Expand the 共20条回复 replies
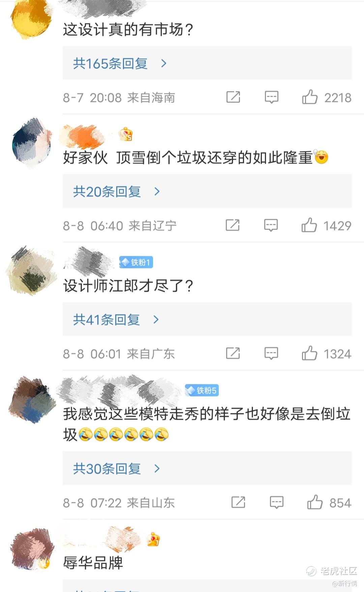Image resolution: width=364 pixels, height=592 pixels. point(207,191)
